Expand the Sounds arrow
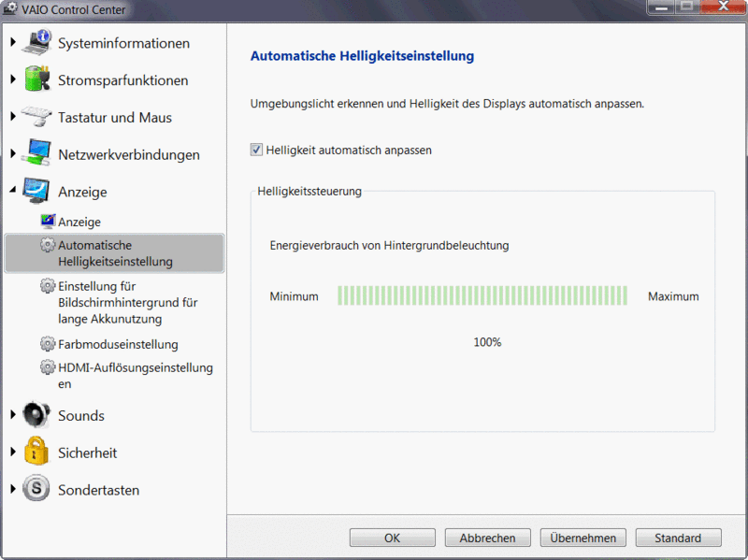Image resolution: width=748 pixels, height=560 pixels. coord(13,414)
